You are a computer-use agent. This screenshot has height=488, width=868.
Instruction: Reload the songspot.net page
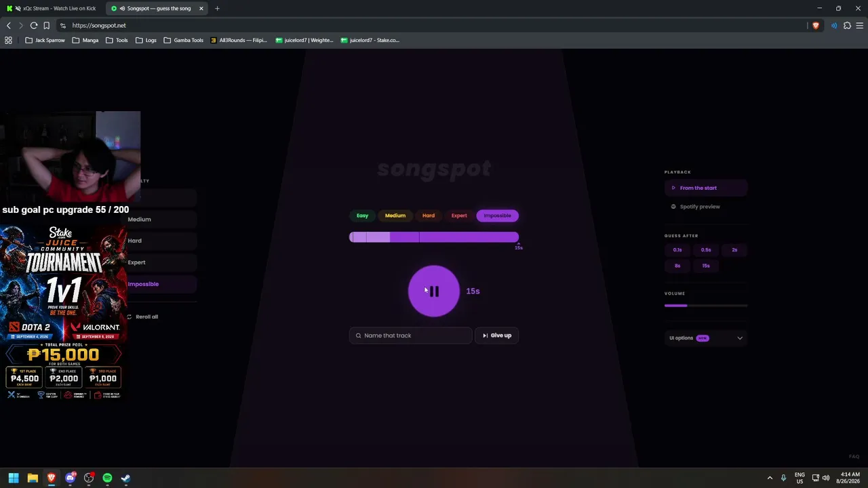(x=34, y=26)
